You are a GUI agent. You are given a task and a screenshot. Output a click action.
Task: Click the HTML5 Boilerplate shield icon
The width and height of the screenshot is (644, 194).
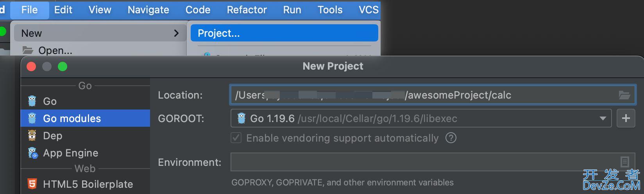[x=32, y=184]
